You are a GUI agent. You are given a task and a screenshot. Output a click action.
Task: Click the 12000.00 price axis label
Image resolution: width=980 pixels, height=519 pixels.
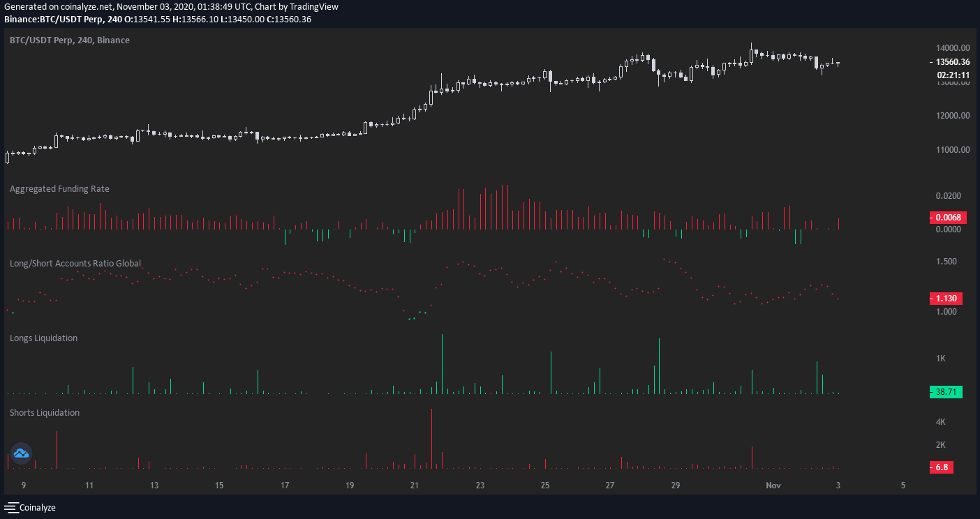952,116
